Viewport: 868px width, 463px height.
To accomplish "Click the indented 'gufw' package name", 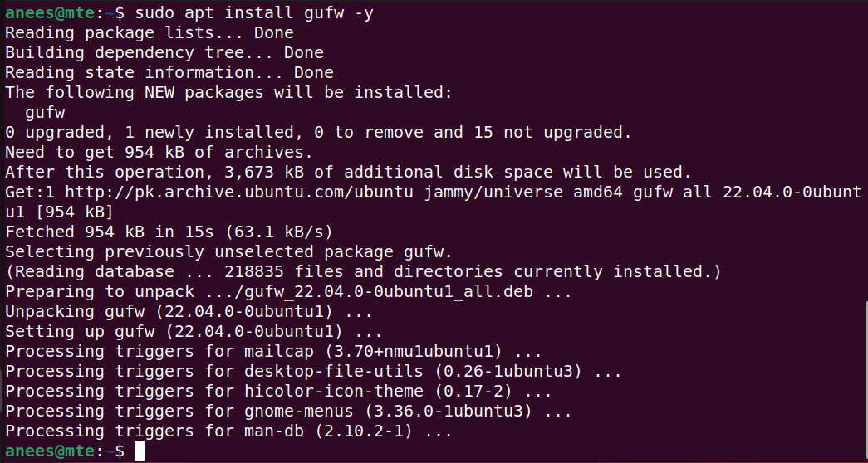I will coord(45,112).
